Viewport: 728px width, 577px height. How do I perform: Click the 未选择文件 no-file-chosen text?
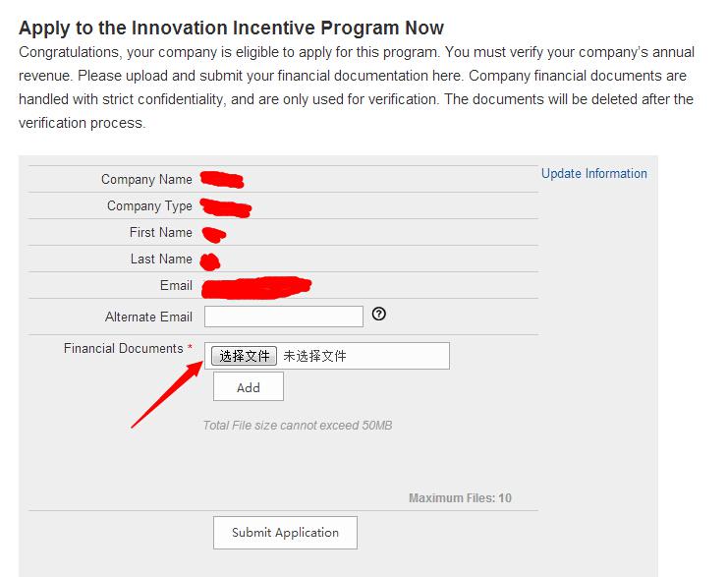(x=314, y=356)
